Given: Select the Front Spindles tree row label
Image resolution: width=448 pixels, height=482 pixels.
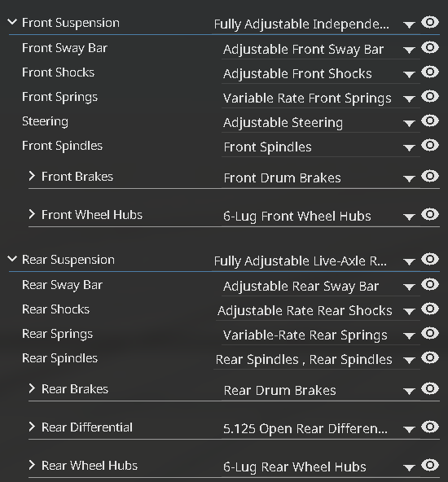Looking at the screenshot, I should tap(62, 146).
